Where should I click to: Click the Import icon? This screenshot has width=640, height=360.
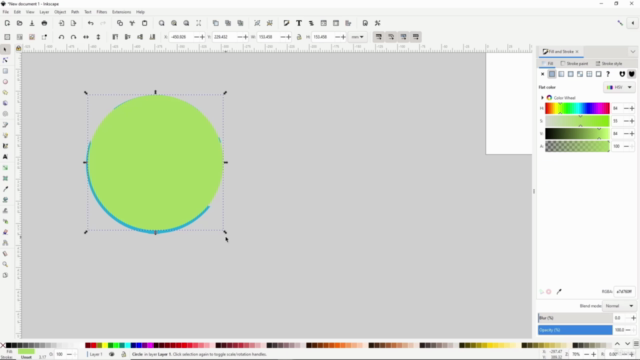(61, 23)
